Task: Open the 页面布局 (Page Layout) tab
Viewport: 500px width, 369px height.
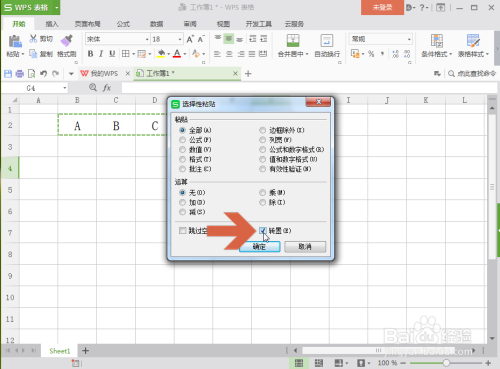Action: point(87,24)
